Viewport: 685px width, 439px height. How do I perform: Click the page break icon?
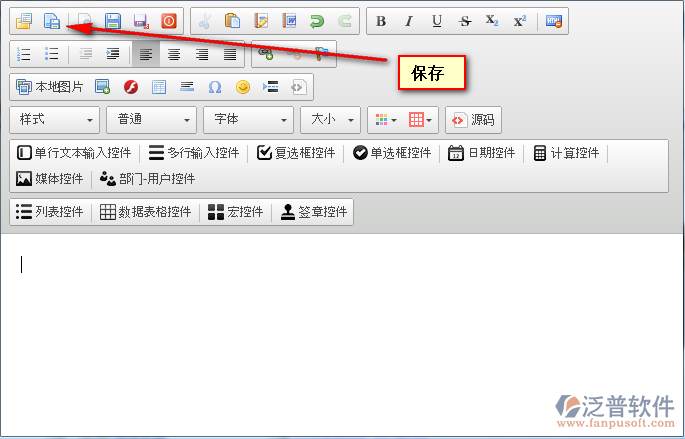[270, 87]
